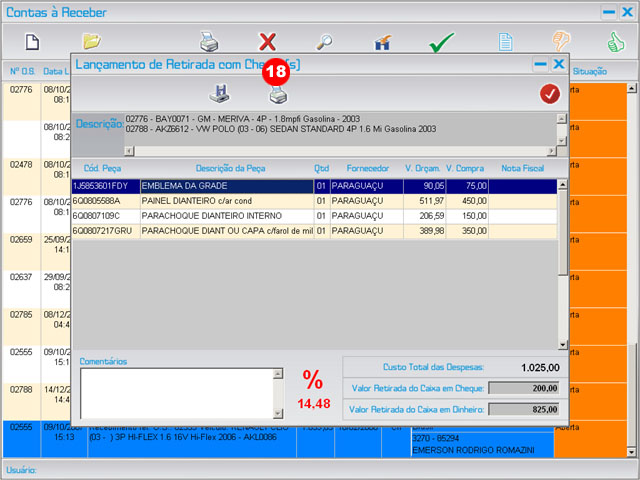Click the new blank document icon
Image resolution: width=640 pixels, height=480 pixels.
point(33,42)
